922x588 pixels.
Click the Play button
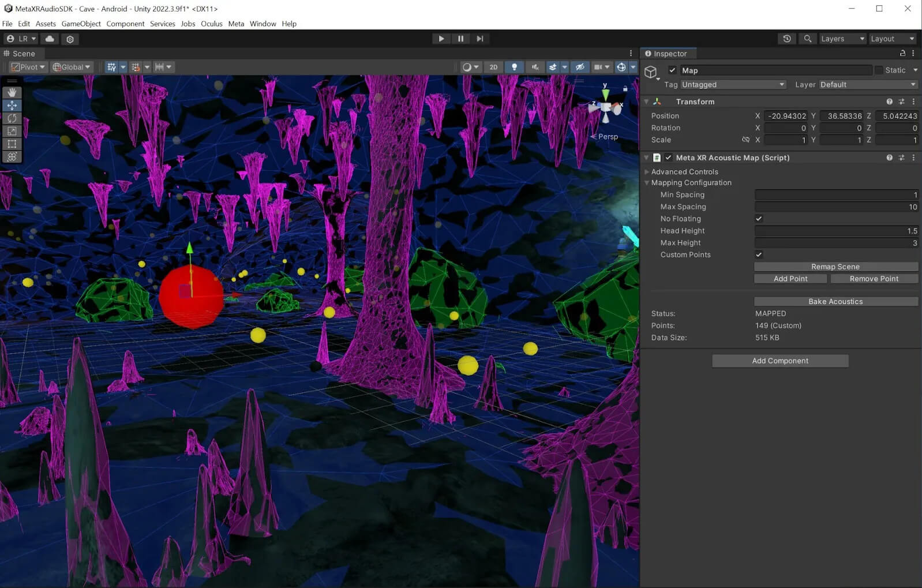tap(441, 39)
